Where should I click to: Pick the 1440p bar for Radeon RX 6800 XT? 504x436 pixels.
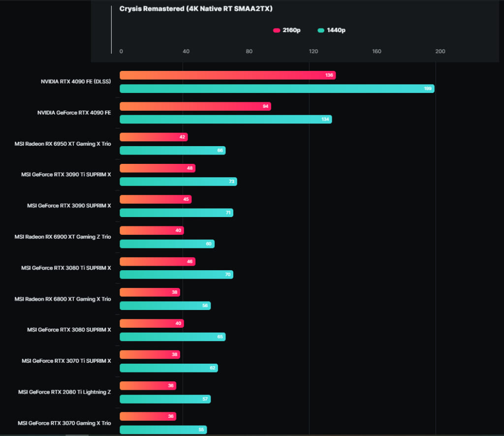pos(165,306)
